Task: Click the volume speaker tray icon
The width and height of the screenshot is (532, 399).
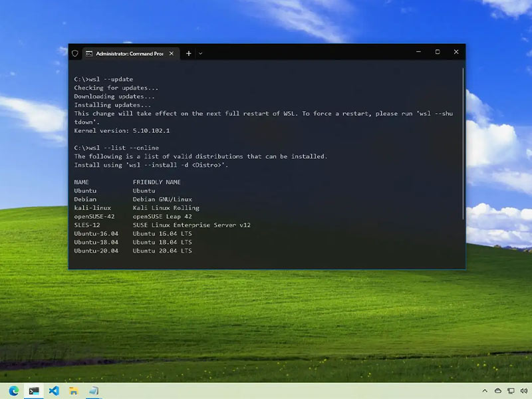Action: click(524, 391)
